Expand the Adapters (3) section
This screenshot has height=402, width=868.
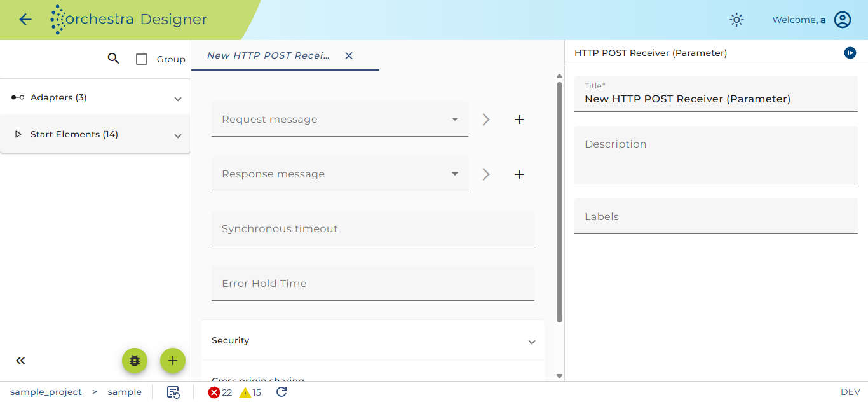(x=95, y=97)
